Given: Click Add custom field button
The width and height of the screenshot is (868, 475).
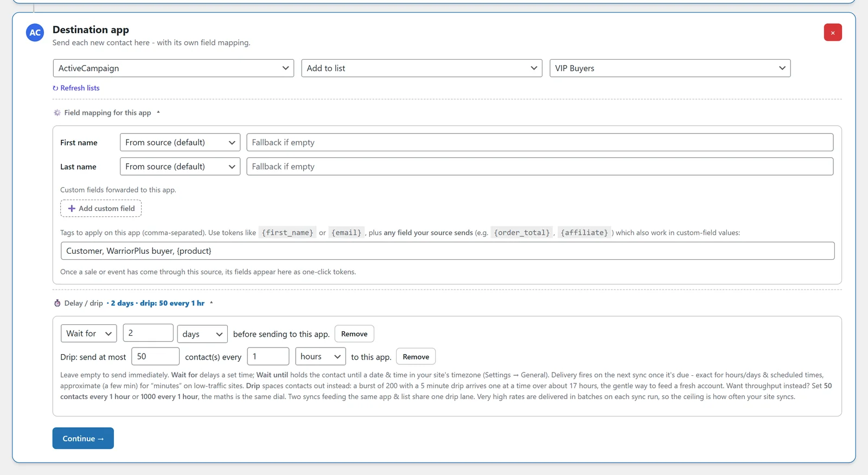Looking at the screenshot, I should [101, 208].
